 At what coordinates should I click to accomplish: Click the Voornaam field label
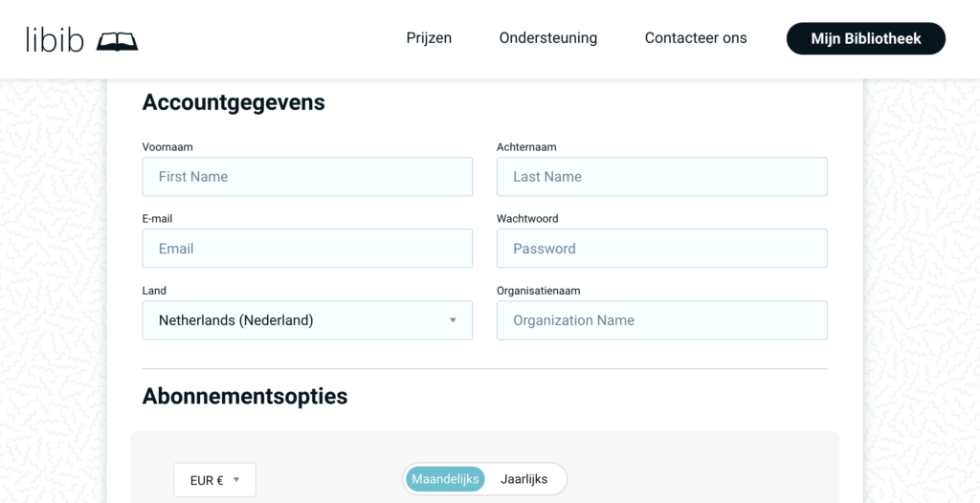coord(167,147)
